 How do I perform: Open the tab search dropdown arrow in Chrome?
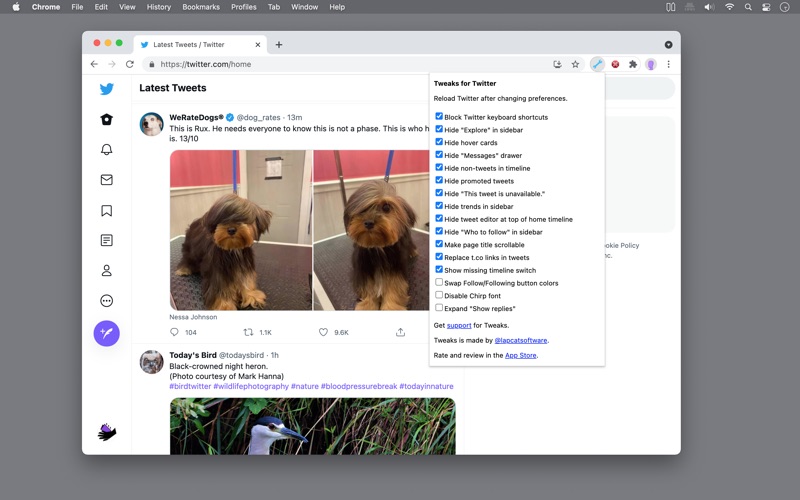tap(668, 45)
